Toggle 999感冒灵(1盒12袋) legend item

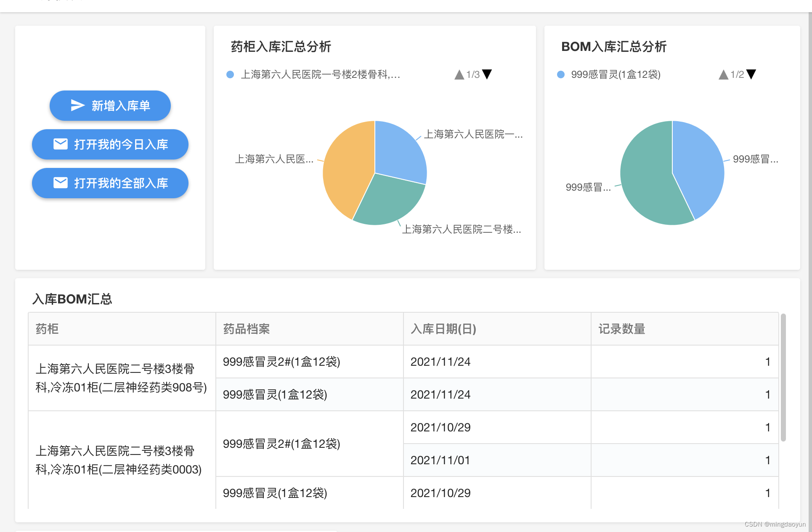[615, 74]
